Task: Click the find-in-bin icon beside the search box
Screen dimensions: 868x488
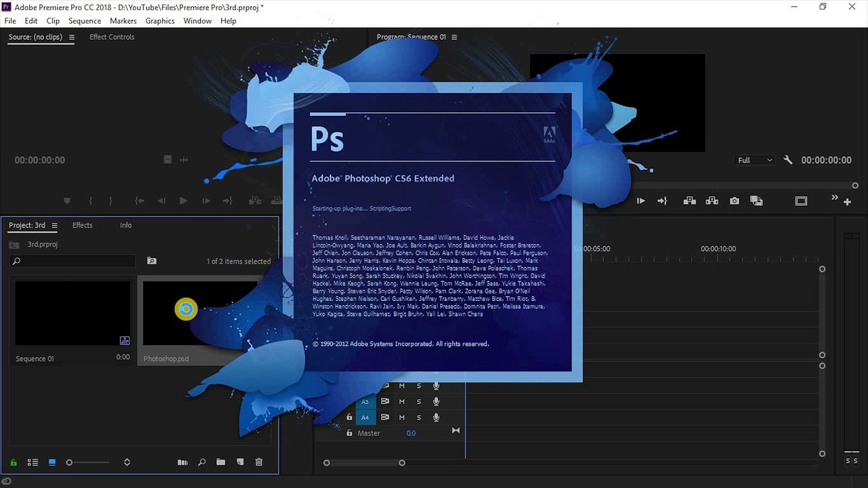Action: point(152,261)
